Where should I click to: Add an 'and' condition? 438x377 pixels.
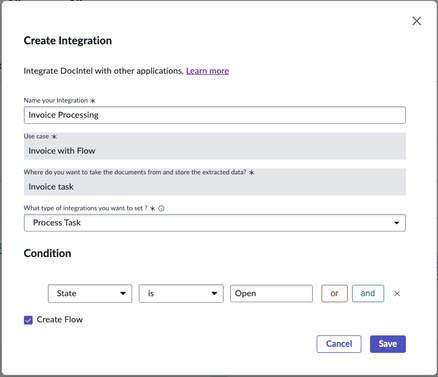tap(368, 293)
